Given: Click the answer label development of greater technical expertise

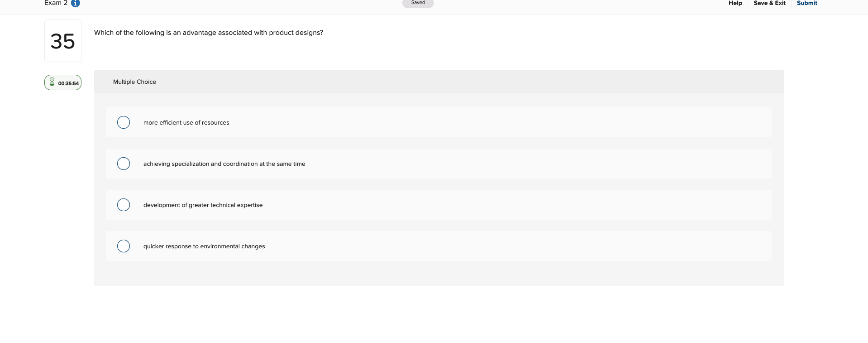Looking at the screenshot, I should pyautogui.click(x=202, y=205).
